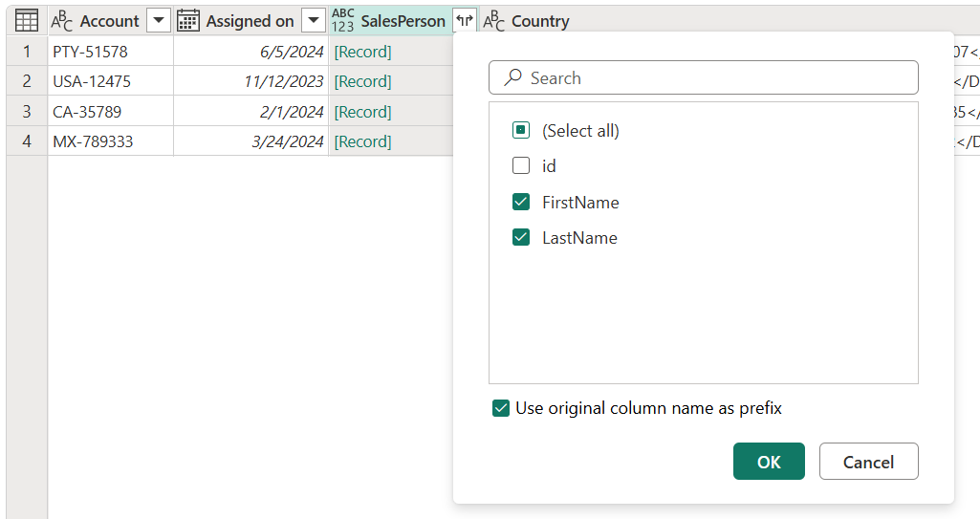
Task: Click the expand icon on the SalesPerson column
Action: pos(465,21)
